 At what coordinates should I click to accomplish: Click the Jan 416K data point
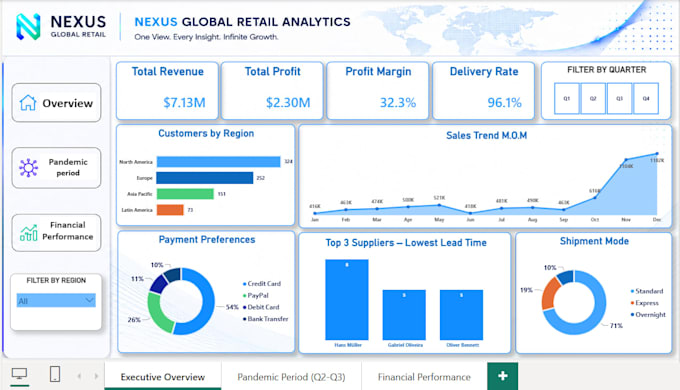click(x=315, y=213)
